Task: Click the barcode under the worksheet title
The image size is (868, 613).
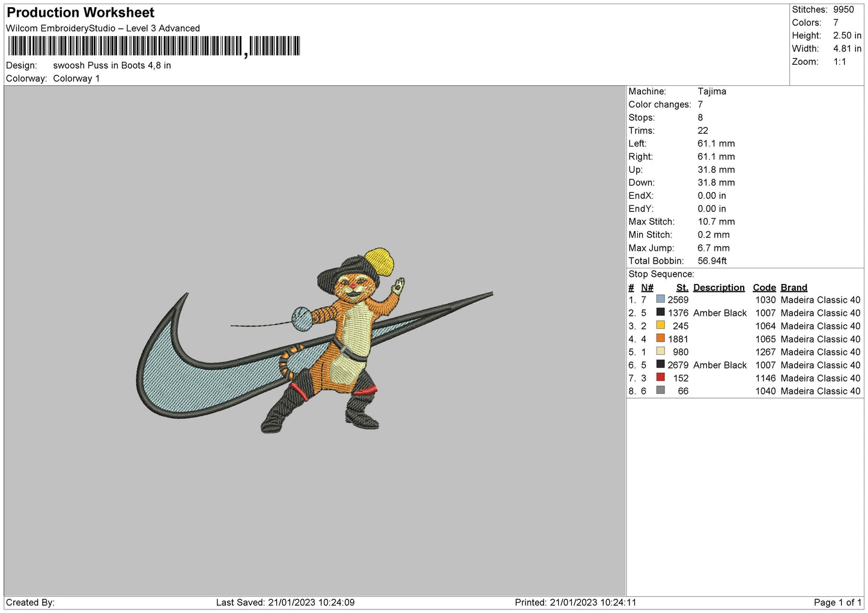Action: tap(154, 46)
